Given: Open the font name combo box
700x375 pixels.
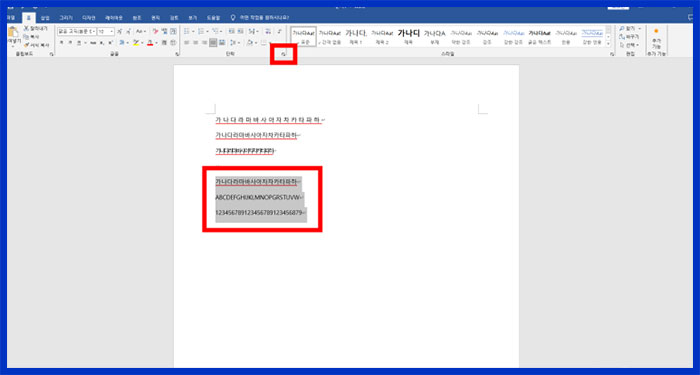Looking at the screenshot, I should [77, 32].
